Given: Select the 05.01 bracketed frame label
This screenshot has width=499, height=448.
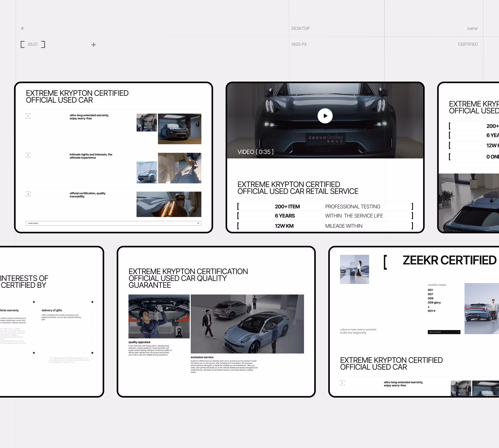Looking at the screenshot, I should point(33,44).
